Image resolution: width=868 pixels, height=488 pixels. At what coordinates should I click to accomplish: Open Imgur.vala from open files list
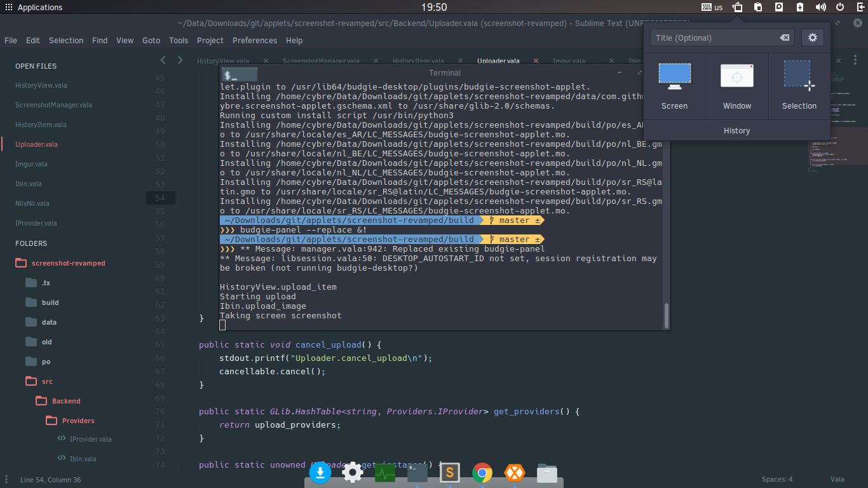pyautogui.click(x=31, y=164)
